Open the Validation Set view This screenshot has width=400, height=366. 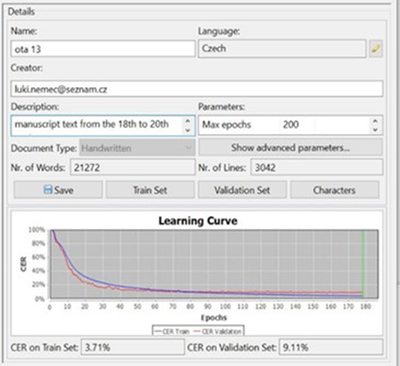(x=242, y=190)
